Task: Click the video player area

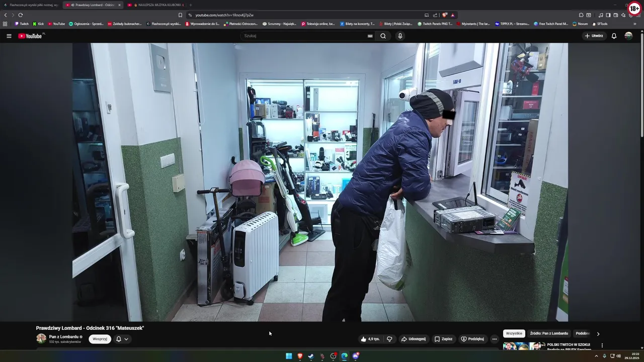Action: click(320, 182)
